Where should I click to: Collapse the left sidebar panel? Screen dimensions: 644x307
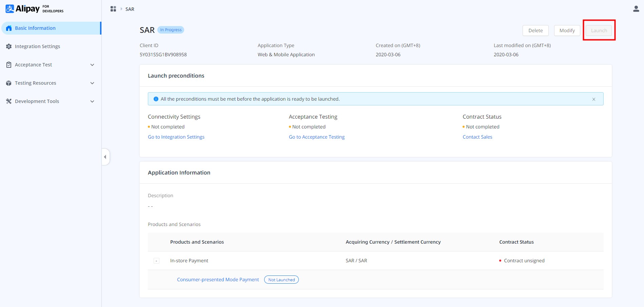click(x=105, y=157)
